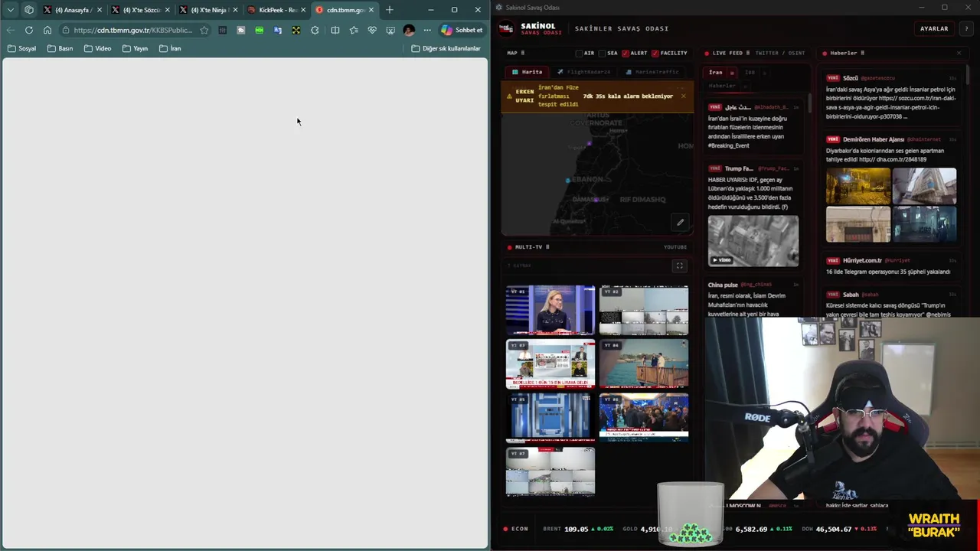Open a new browser tab
Screen dimensions: 980x551
tap(390, 10)
